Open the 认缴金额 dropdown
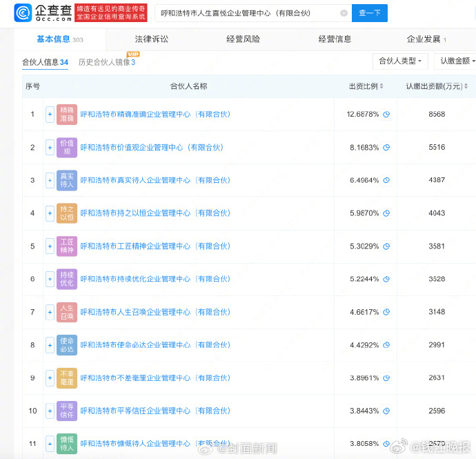 pyautogui.click(x=457, y=61)
